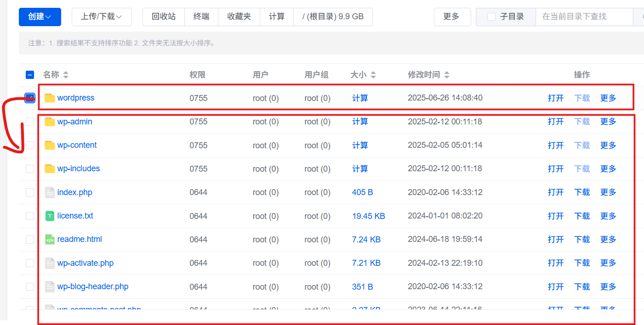Screen dimensions: 644x325
Task: Open 更多 actions for wordpress folder
Action: (x=608, y=98)
